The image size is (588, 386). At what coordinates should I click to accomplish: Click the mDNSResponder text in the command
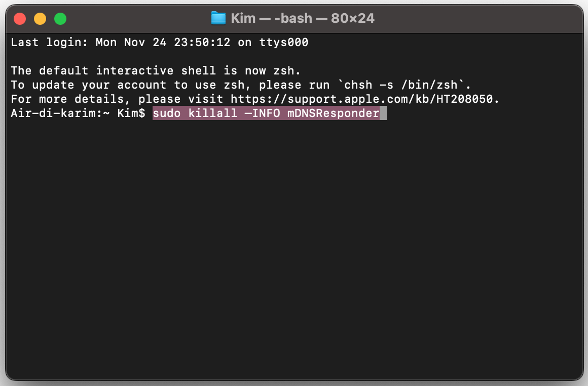click(x=333, y=113)
